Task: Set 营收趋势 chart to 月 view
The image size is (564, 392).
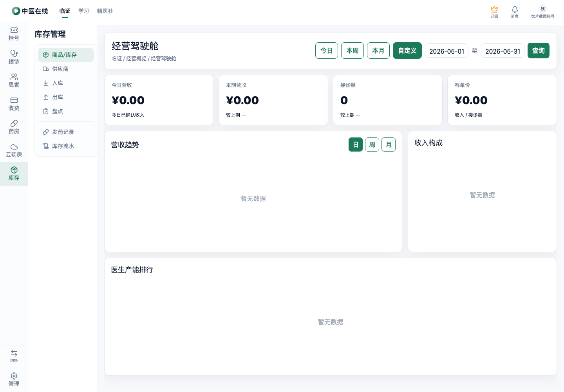Action: 389,145
